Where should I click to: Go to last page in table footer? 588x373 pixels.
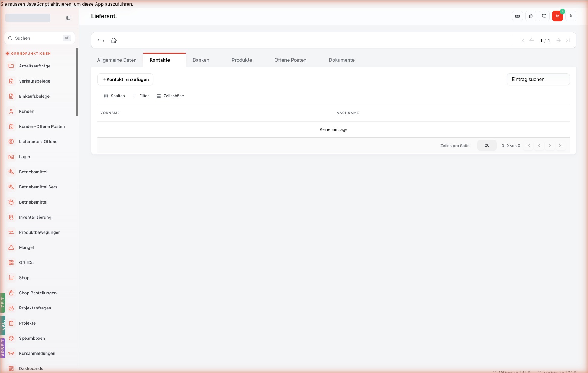(561, 146)
